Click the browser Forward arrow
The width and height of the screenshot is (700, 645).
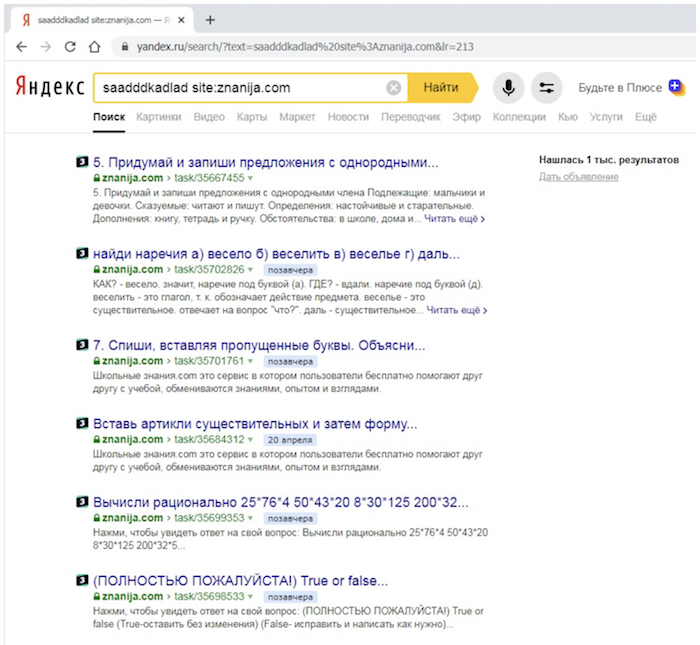tap(46, 46)
